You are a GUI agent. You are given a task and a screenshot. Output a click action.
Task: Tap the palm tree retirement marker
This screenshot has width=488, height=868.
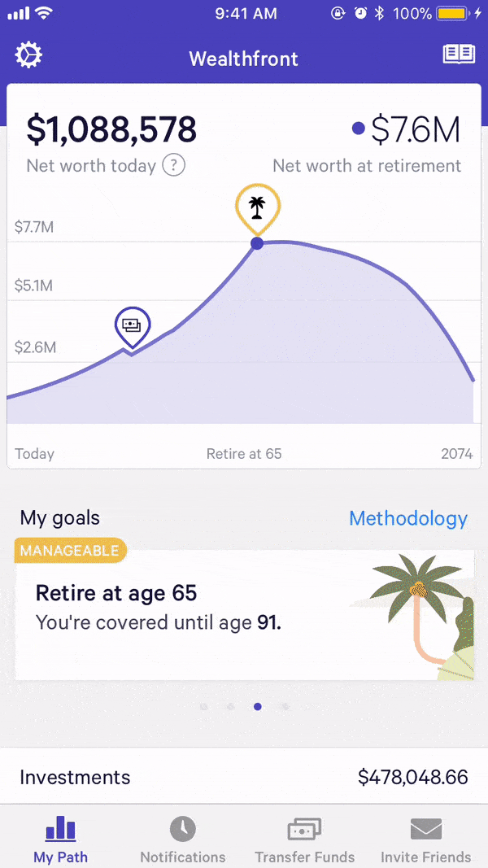pos(257,206)
